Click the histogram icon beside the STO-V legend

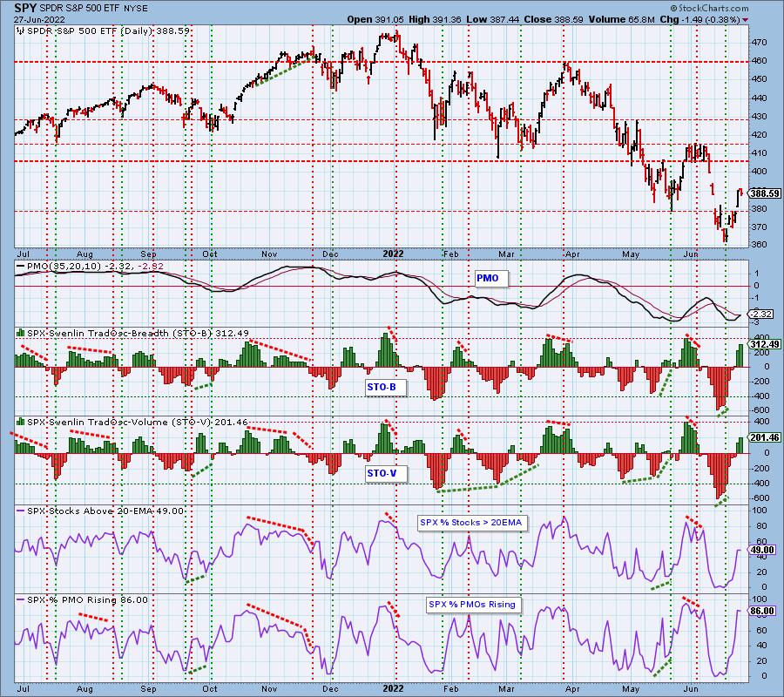[21, 422]
